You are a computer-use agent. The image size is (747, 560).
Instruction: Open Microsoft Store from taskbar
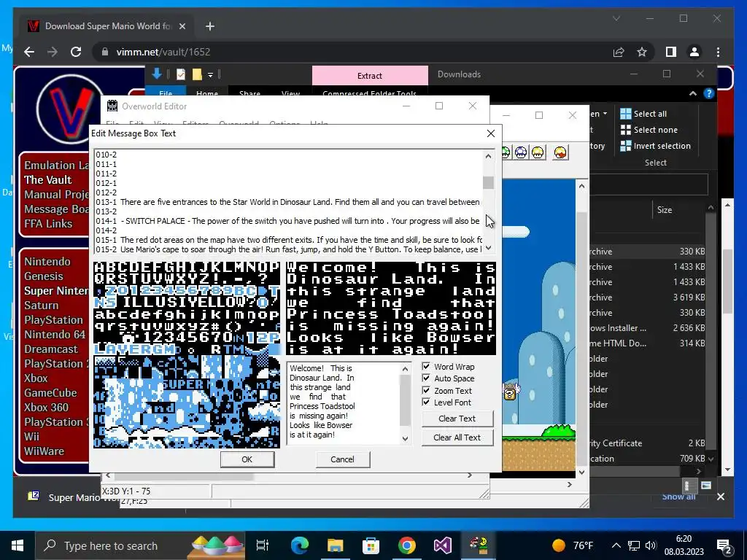coord(371,545)
